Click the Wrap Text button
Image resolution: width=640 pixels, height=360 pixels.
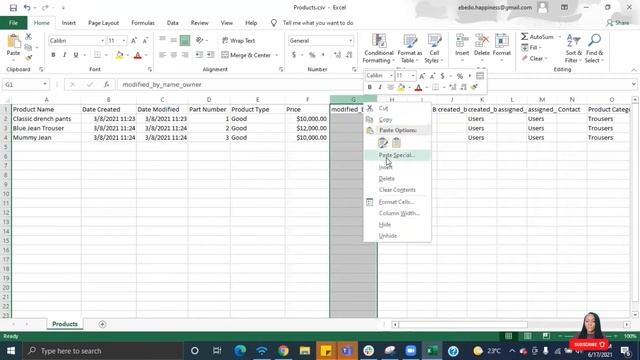(238, 41)
